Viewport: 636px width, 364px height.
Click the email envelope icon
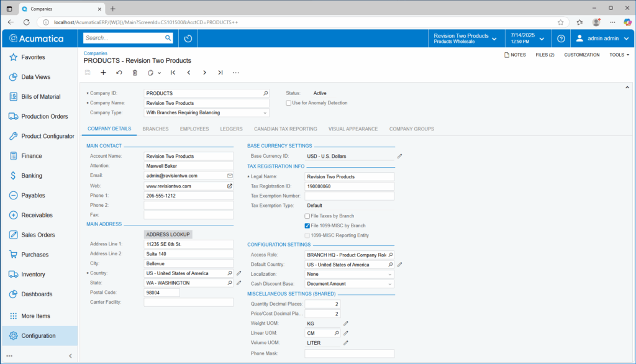[230, 176]
